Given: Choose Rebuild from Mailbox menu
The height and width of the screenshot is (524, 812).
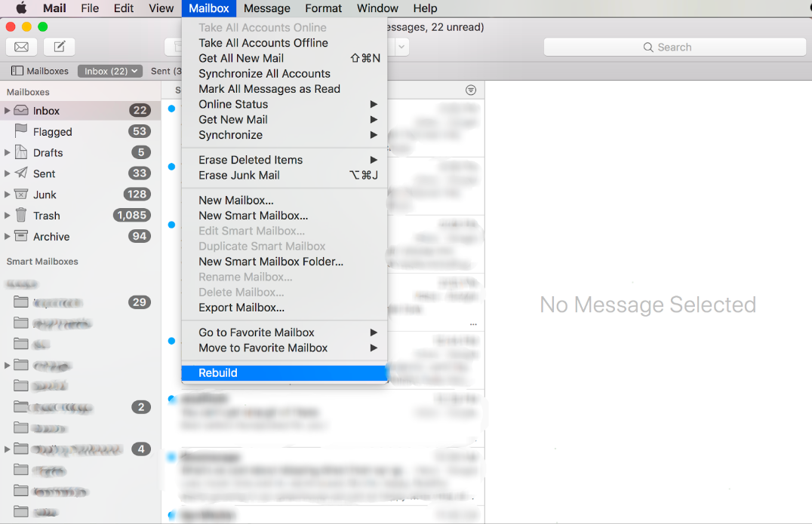Looking at the screenshot, I should [x=285, y=373].
